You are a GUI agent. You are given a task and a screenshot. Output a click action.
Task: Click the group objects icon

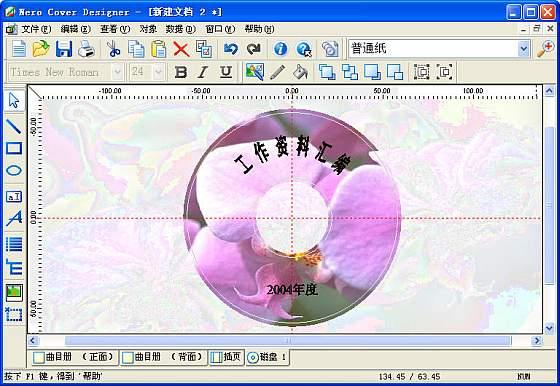(422, 72)
